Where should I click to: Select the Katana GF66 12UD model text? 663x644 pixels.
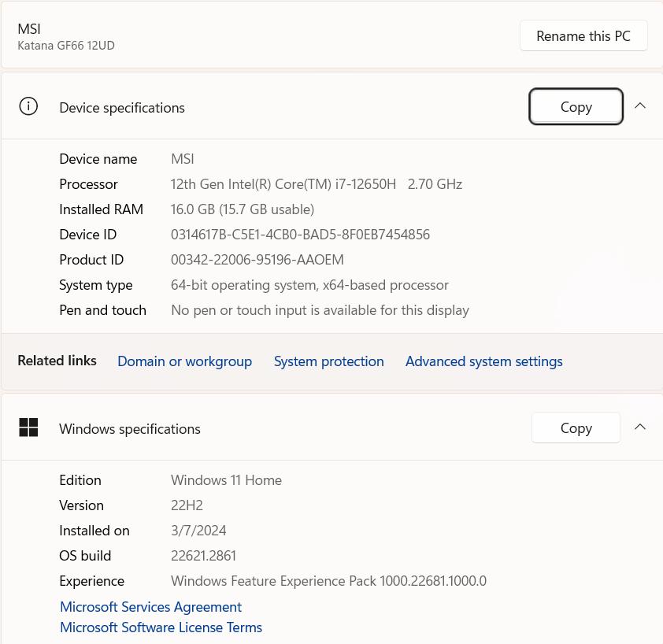(x=66, y=46)
